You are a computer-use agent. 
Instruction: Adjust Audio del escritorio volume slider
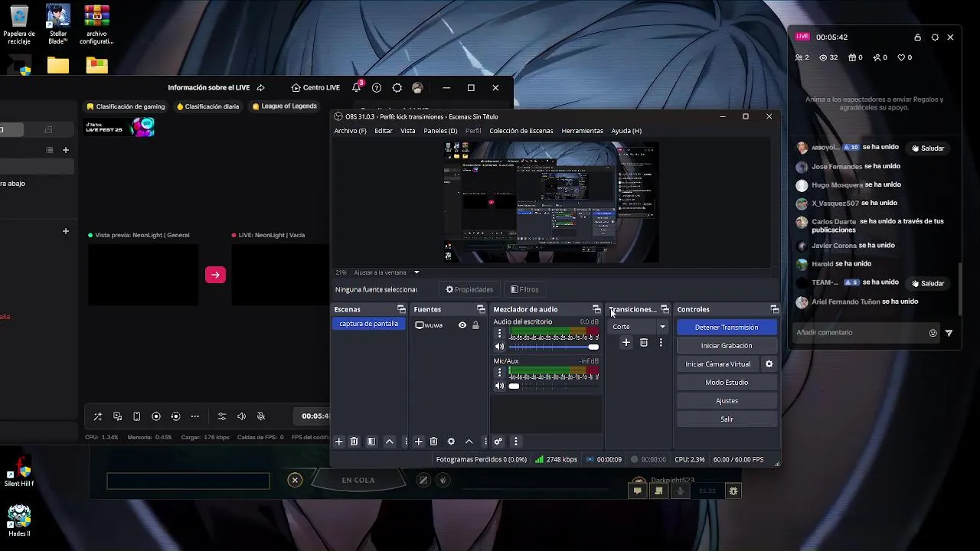point(554,347)
